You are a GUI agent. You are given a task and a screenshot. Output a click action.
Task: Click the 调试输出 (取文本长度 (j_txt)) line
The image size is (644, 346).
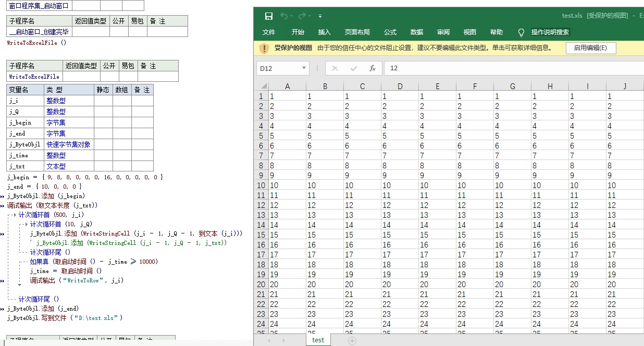(53, 205)
